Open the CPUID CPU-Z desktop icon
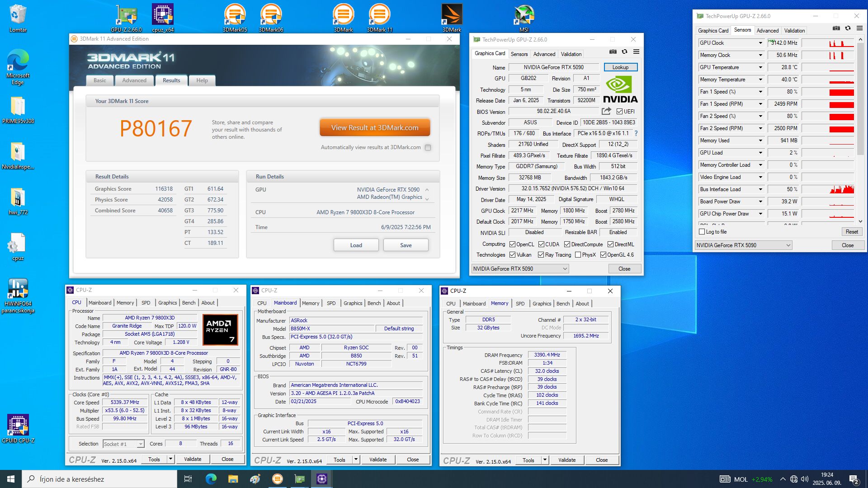 pos(18,428)
